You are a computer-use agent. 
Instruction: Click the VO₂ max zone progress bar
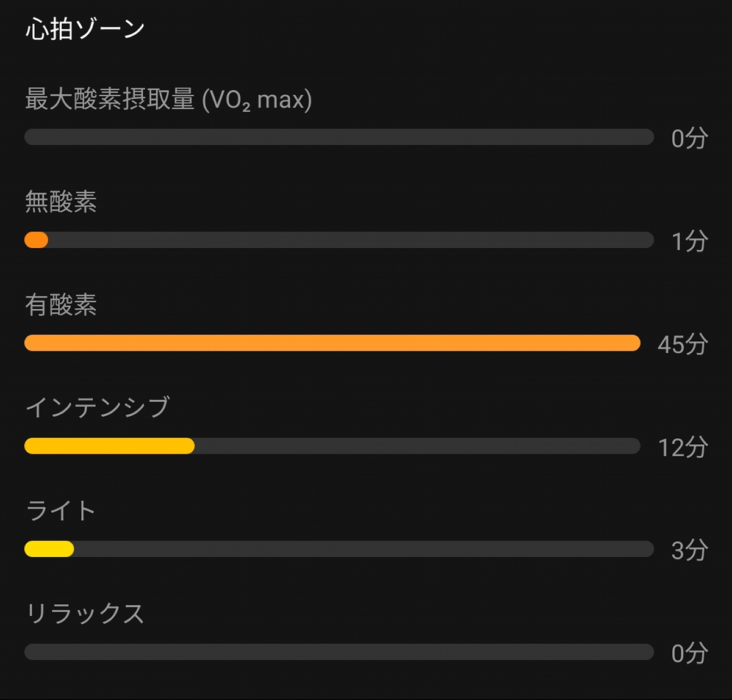click(339, 137)
